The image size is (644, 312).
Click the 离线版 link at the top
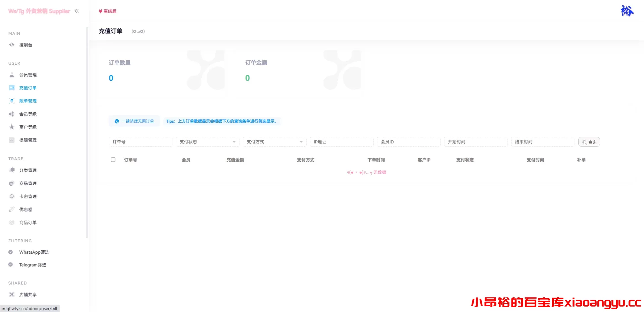(108, 11)
